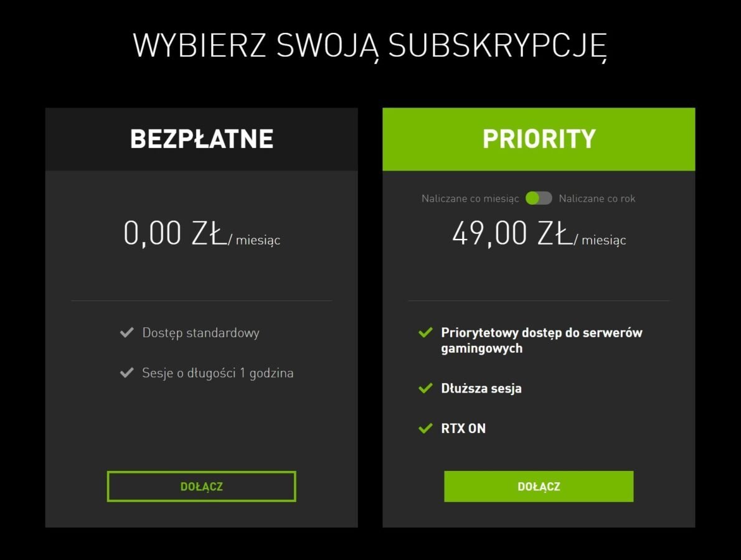Click the Wybierz swoją subskrypcję heading
The height and width of the screenshot is (560, 741).
tap(370, 46)
